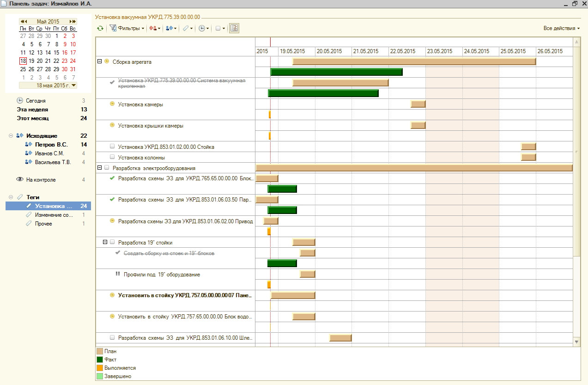The height and width of the screenshot is (385, 588).
Task: Click the tag icon in the toolbar
Action: pos(187,28)
